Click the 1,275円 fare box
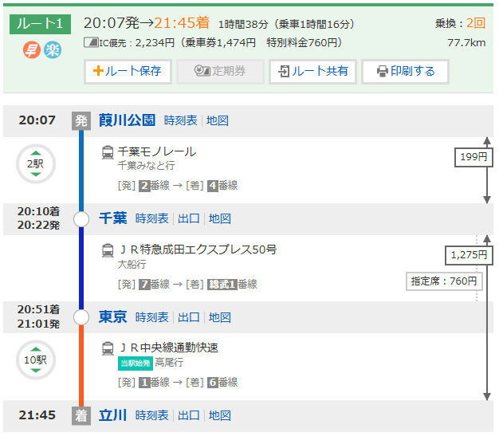This screenshot has height=448, width=499. click(x=469, y=255)
